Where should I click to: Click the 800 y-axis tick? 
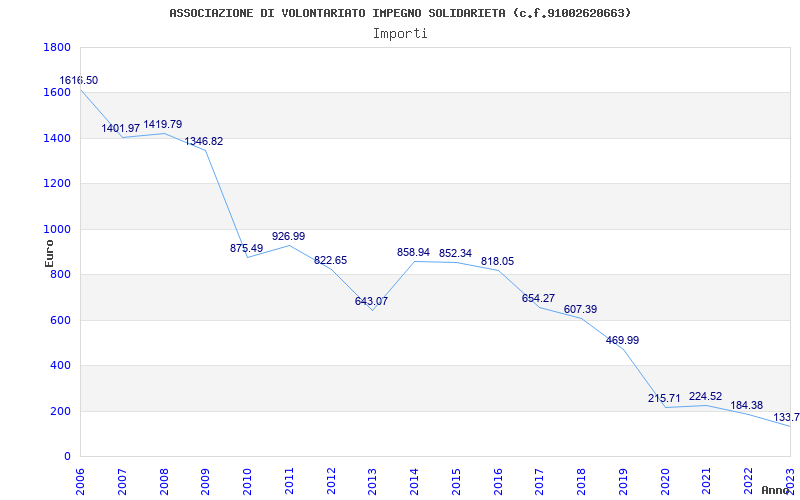click(60, 274)
